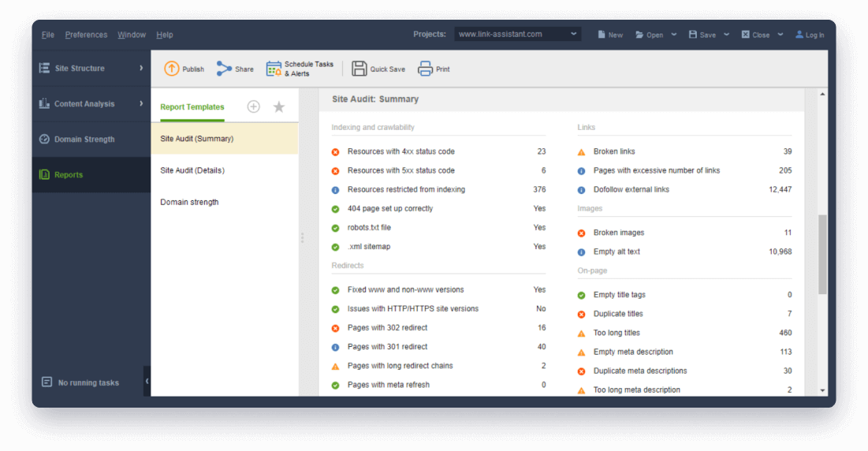Click red error icon beside Duplicate titles
Screen dimensions: 868x451
click(581, 315)
